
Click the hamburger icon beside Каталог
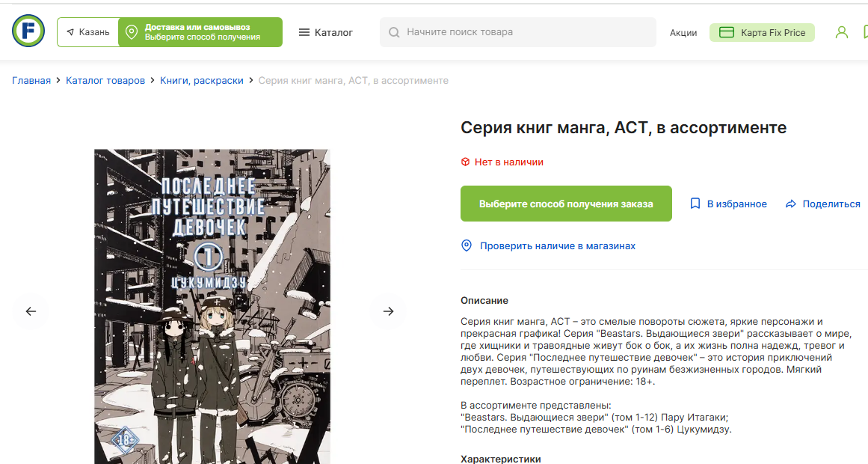[304, 32]
